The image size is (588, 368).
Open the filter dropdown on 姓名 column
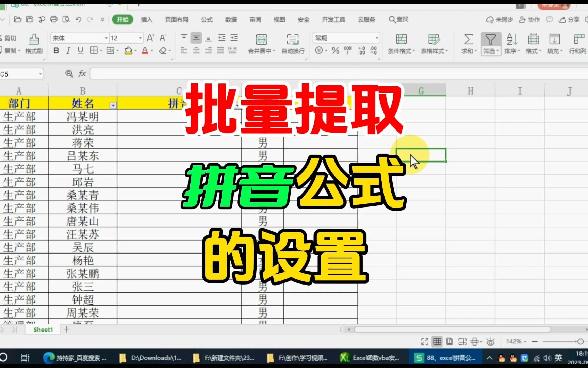click(113, 105)
